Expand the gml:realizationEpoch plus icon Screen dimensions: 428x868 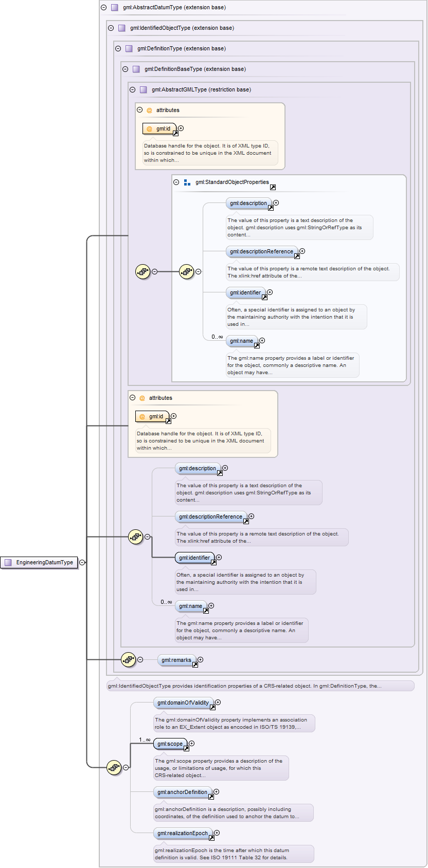(217, 833)
